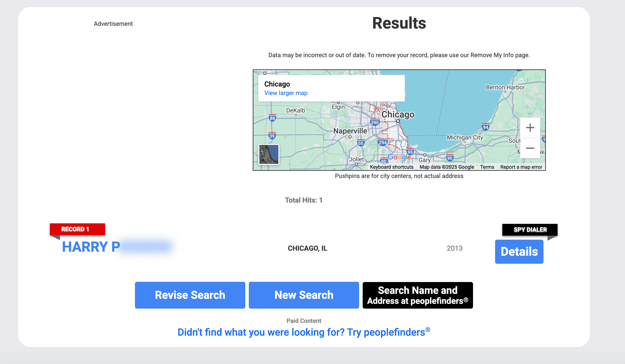This screenshot has height=364, width=625.
Task: Open the map Terms link
Action: (x=487, y=167)
